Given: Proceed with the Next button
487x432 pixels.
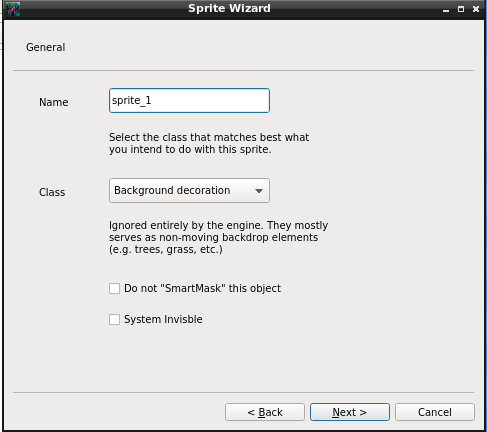Looking at the screenshot, I should 350,412.
